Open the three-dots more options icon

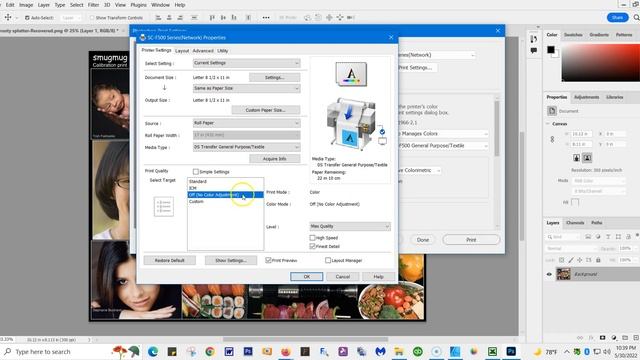266,18
